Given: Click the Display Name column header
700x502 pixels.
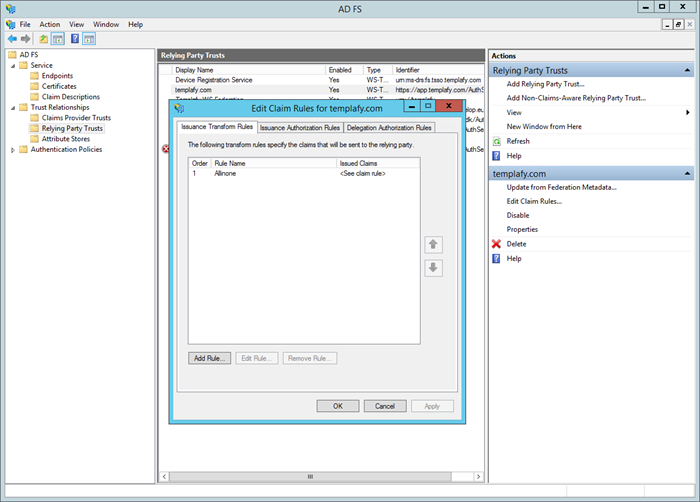Looking at the screenshot, I should 249,70.
